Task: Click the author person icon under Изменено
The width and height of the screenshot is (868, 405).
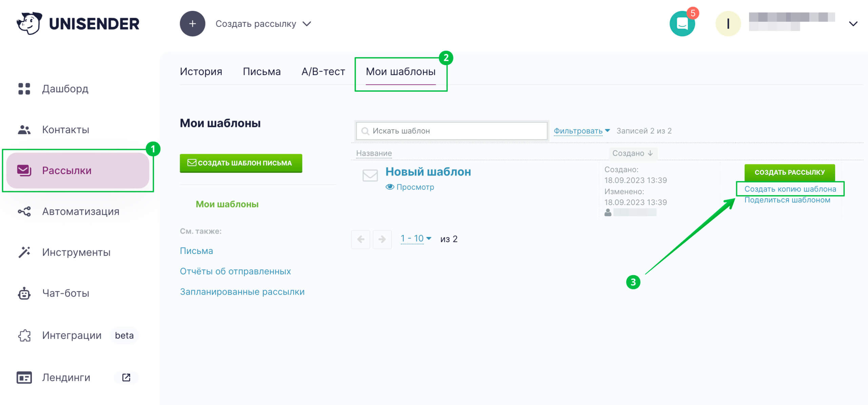Action: click(x=608, y=213)
